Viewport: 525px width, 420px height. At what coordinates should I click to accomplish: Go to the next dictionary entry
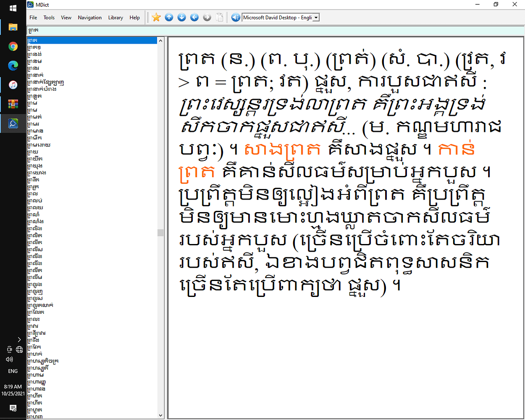click(181, 17)
